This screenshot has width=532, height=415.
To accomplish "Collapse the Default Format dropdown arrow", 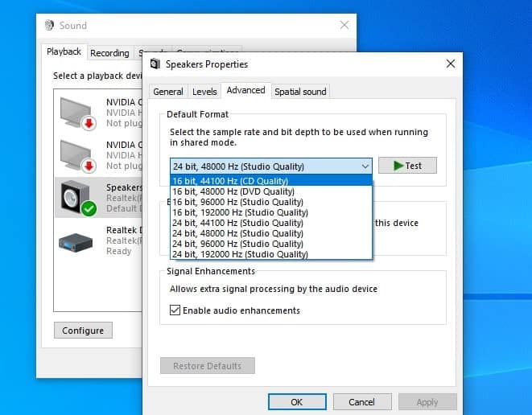I will (x=365, y=166).
